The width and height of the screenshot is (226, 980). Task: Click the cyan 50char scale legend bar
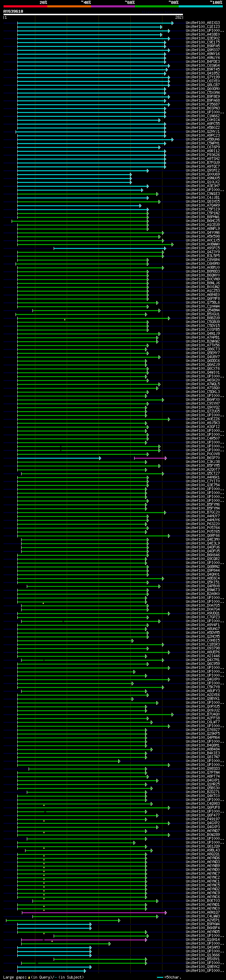tap(160, 977)
